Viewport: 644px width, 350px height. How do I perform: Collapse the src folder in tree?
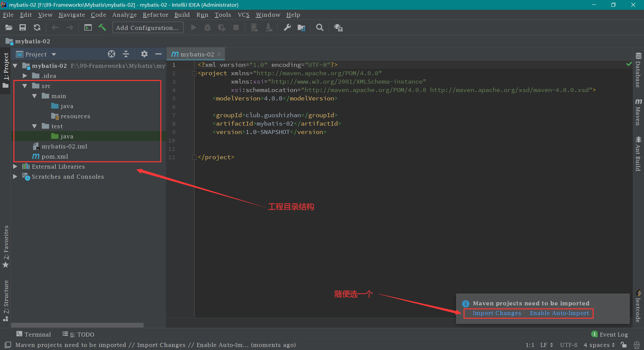(x=24, y=86)
